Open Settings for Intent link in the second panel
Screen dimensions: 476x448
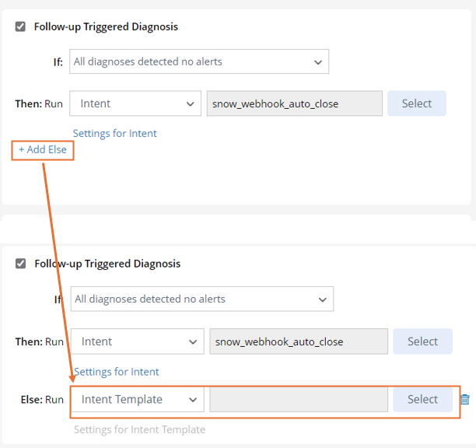point(117,372)
